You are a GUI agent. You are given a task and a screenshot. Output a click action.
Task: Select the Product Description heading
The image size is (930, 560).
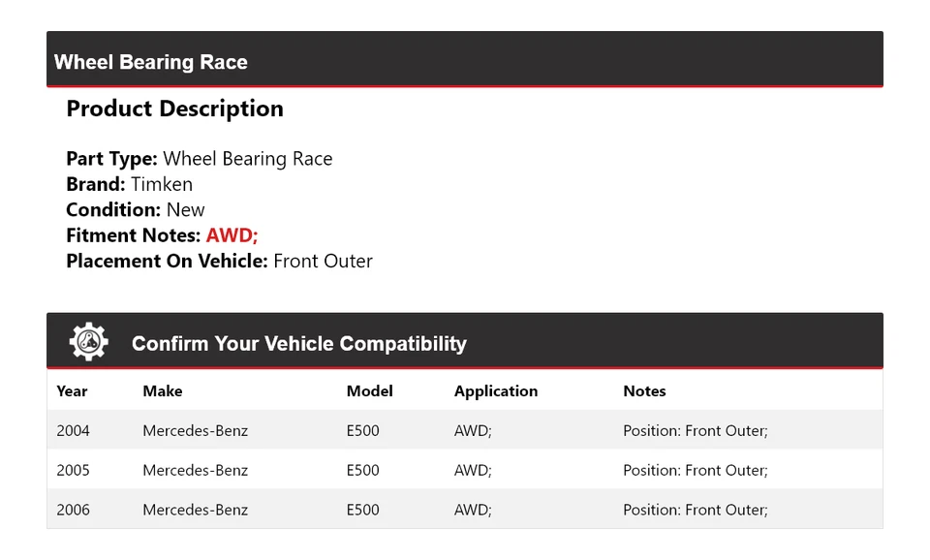point(174,109)
